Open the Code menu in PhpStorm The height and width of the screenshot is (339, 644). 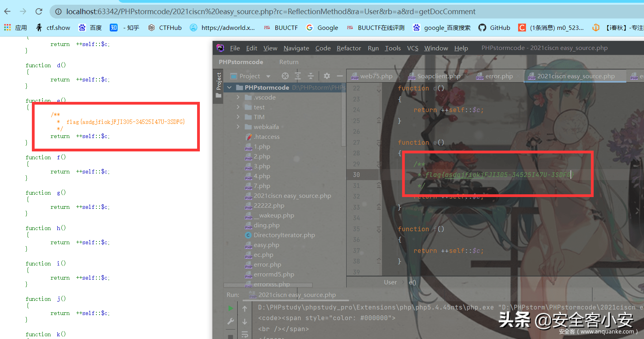pos(323,48)
